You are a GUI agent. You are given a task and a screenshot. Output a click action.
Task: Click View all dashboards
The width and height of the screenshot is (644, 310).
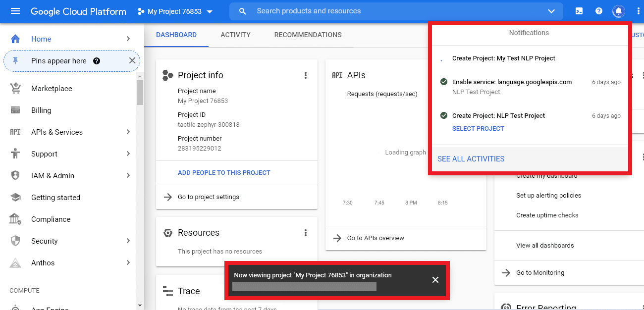coord(545,246)
